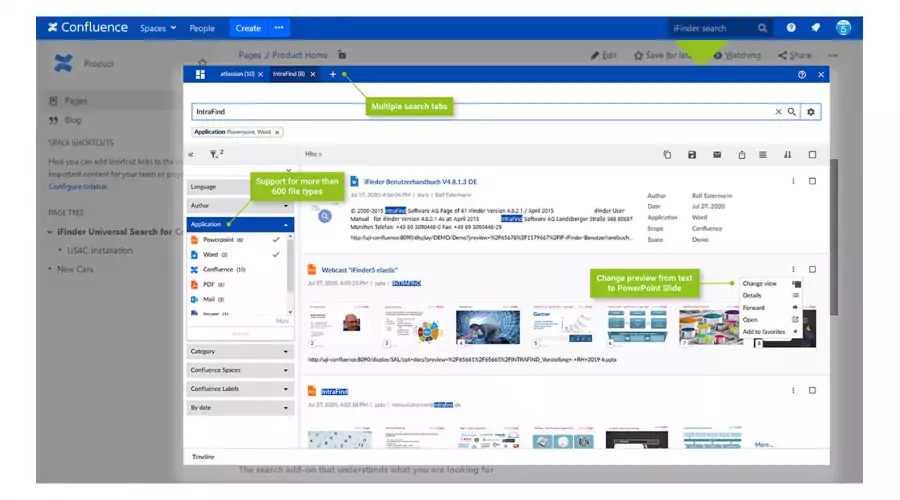Expand the Author filter section

tap(240, 206)
